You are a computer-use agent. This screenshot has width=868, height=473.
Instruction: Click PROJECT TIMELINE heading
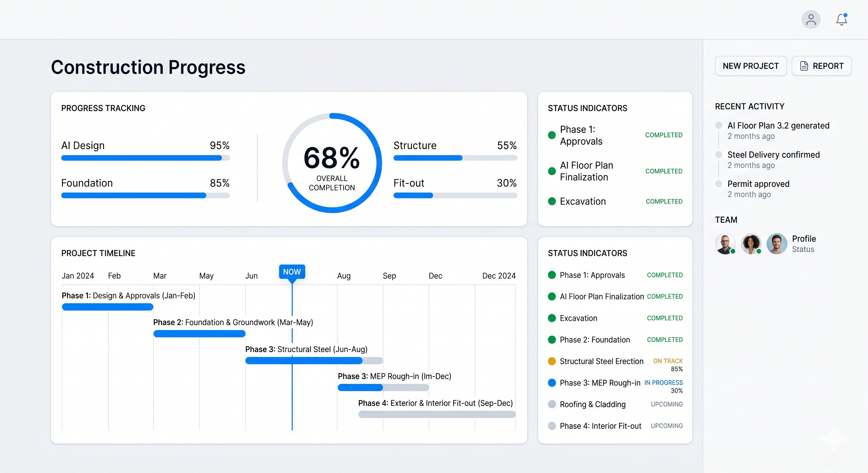(x=98, y=253)
